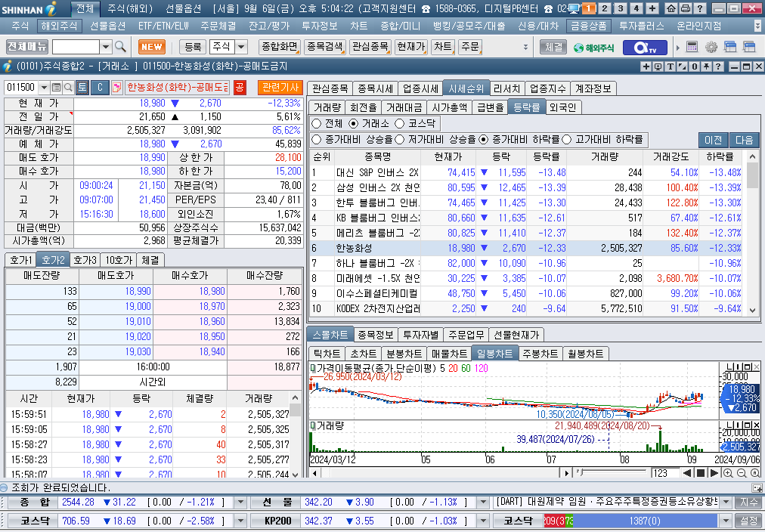
Task: Click the home icon in the title bar
Action: (x=671, y=8)
